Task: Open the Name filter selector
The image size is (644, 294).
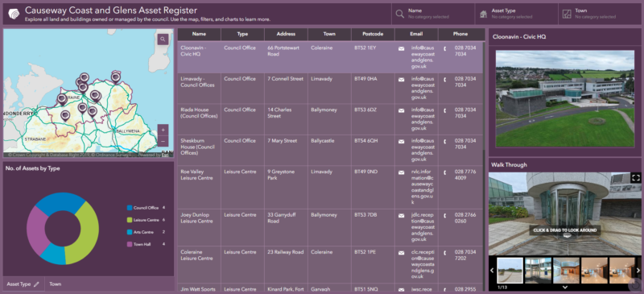Action: 433,14
